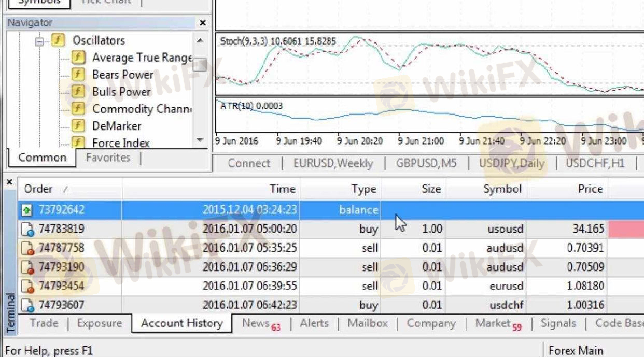Click the buy order 74783819 icon
644x357 pixels.
tap(27, 229)
